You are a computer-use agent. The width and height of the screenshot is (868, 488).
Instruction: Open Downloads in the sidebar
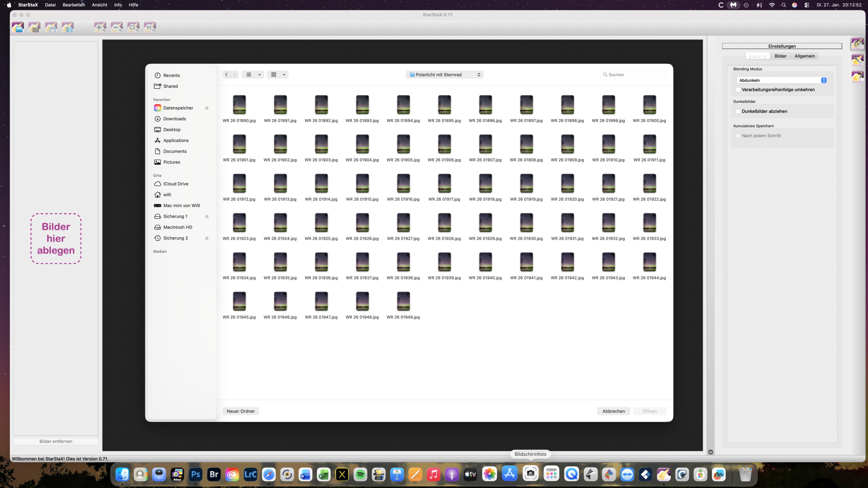[174, 119]
